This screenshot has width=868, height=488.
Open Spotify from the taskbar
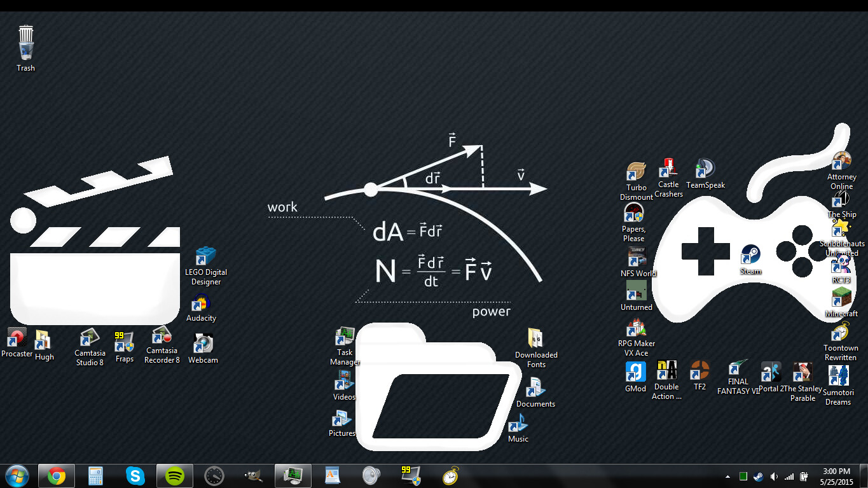point(175,475)
